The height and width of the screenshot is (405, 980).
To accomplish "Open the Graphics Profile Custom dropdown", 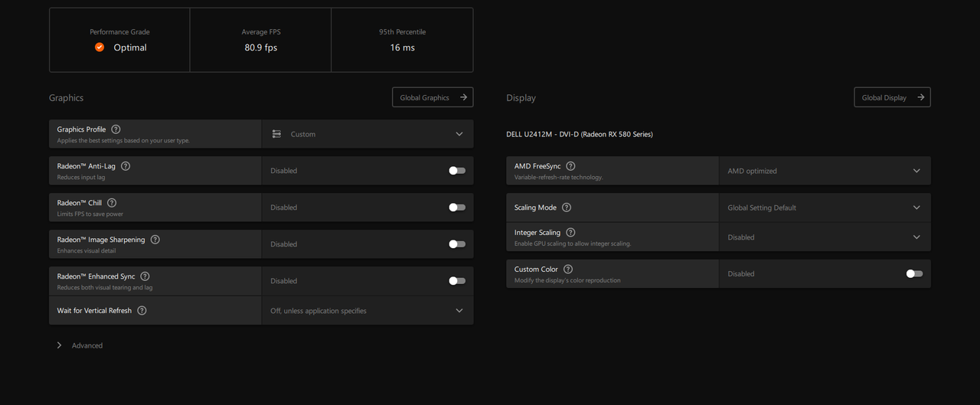I will (x=367, y=134).
